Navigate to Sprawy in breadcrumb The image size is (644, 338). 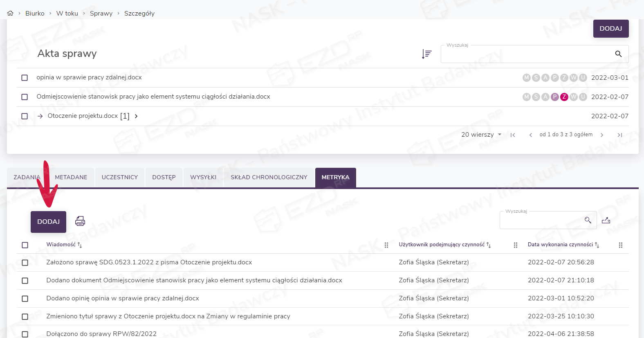pos(101,14)
